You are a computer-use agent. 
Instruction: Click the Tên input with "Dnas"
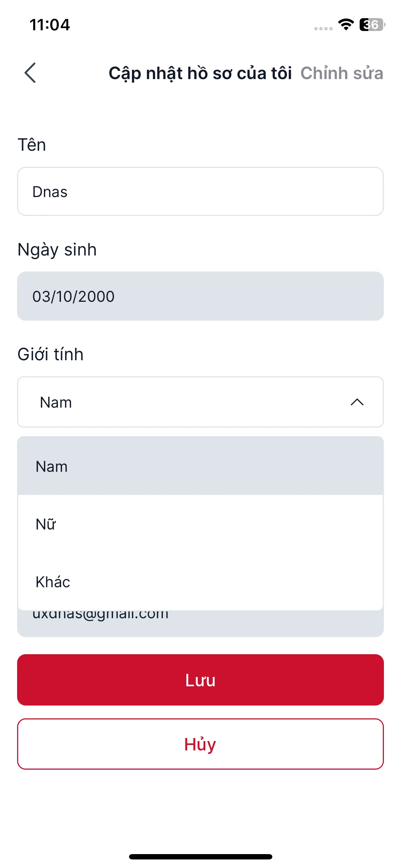click(200, 191)
